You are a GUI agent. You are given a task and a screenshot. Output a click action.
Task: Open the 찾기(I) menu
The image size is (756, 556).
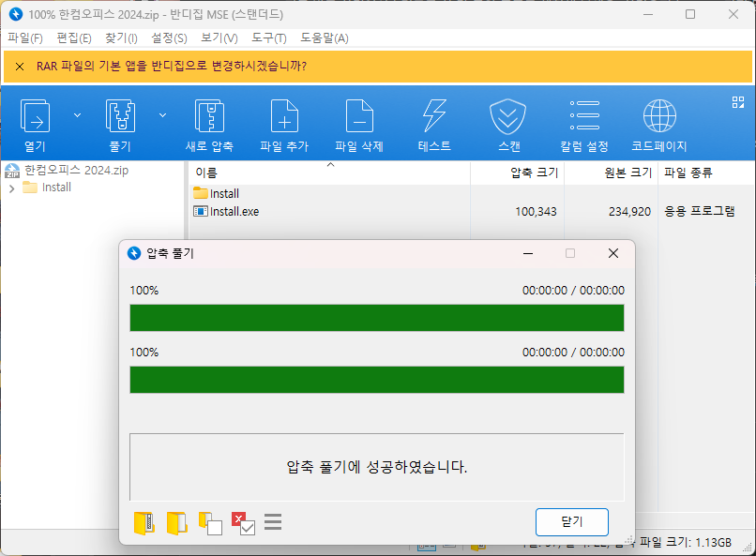121,38
